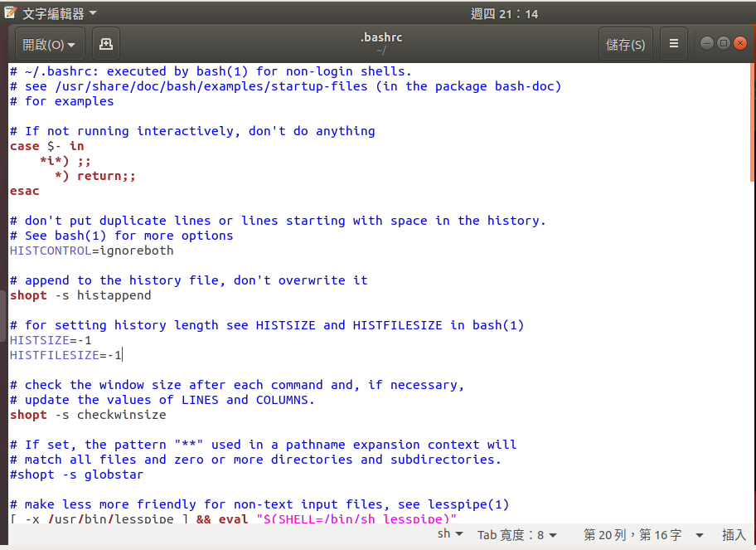Open the 文字編輯器 application menu

(59, 13)
